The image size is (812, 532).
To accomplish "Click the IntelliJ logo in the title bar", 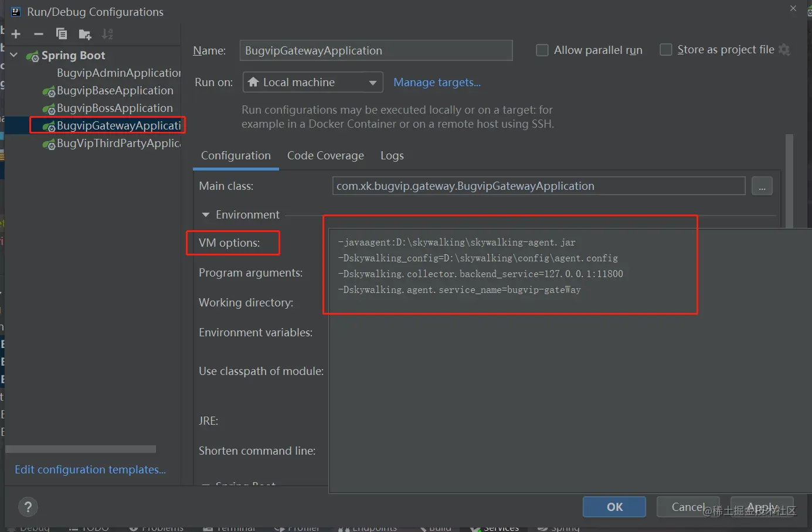I will [16, 12].
